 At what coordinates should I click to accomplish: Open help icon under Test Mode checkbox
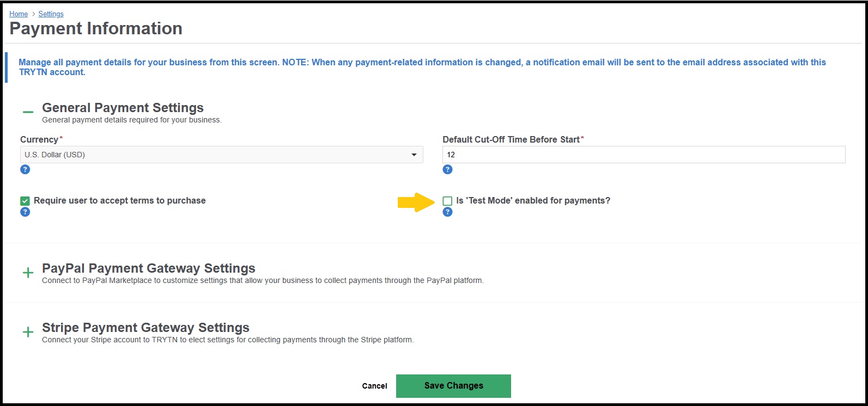[447, 212]
